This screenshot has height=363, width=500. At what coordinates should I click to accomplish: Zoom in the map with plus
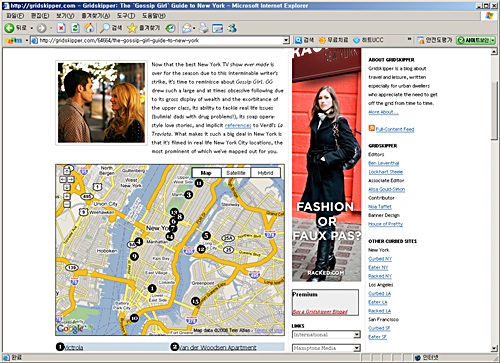pyautogui.click(x=67, y=196)
